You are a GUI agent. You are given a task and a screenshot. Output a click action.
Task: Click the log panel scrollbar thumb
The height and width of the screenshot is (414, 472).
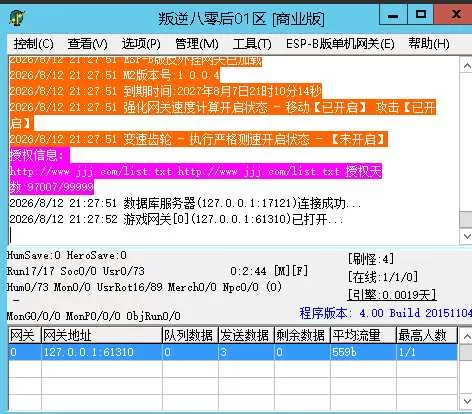click(x=466, y=219)
